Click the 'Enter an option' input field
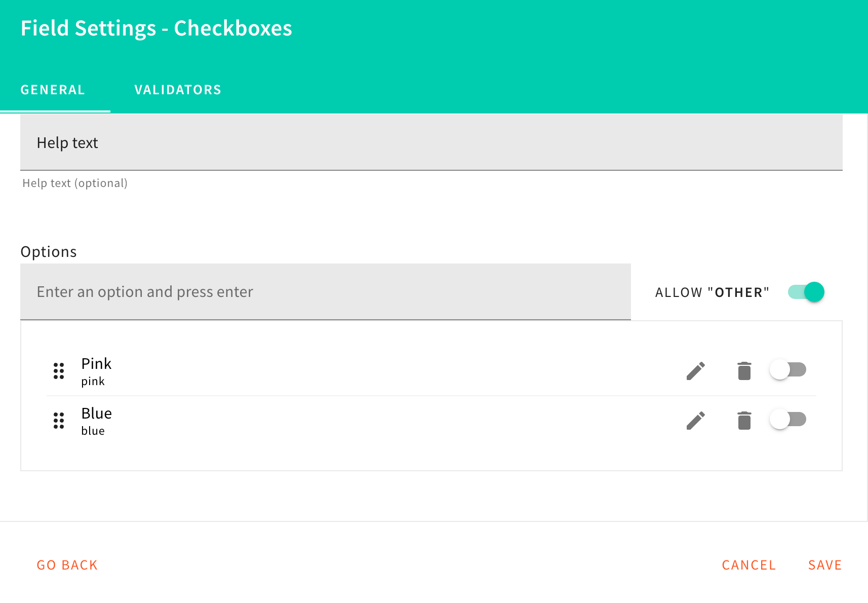The width and height of the screenshot is (868, 603). point(325,292)
